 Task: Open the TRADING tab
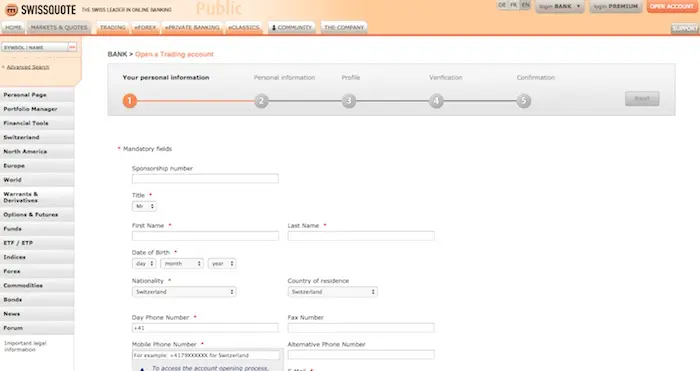tap(112, 27)
